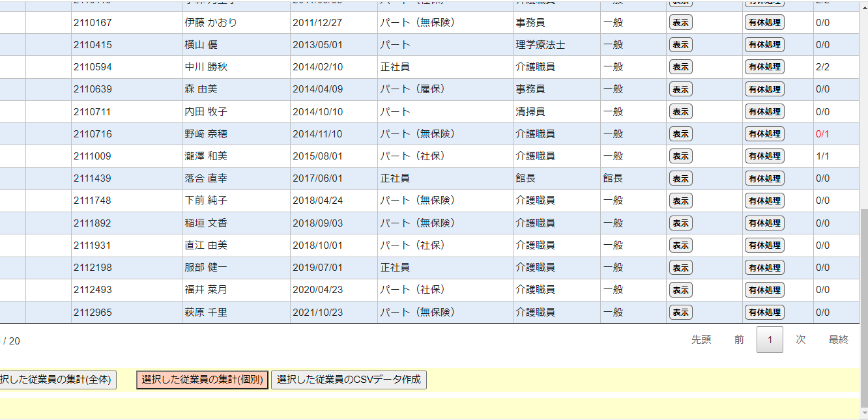Open 有休処理 for 館長 落合 直幸
The width and height of the screenshot is (868, 420).
(764, 178)
